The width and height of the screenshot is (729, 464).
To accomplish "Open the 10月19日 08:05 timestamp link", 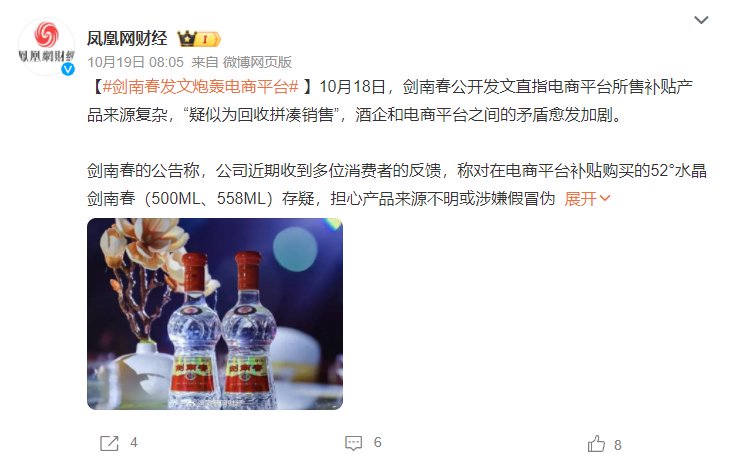I will tap(135, 62).
